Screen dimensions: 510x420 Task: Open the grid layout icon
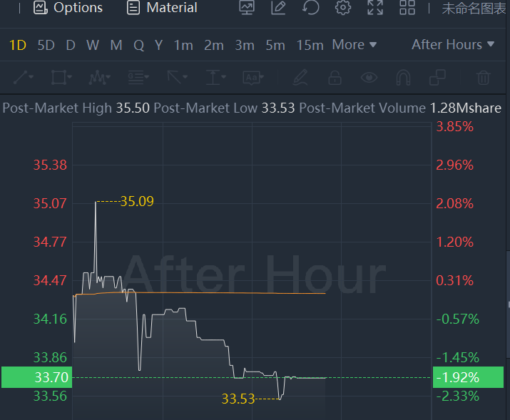pos(407,8)
